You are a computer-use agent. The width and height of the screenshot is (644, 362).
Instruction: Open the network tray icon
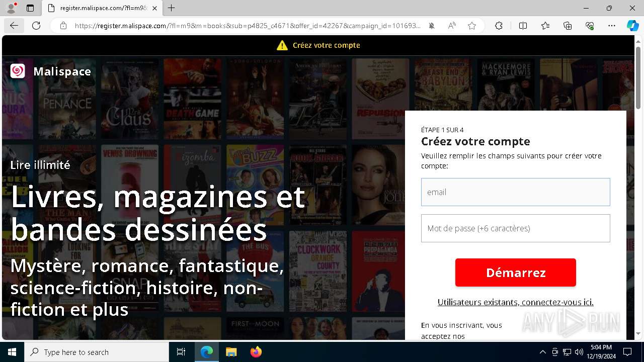567,352
